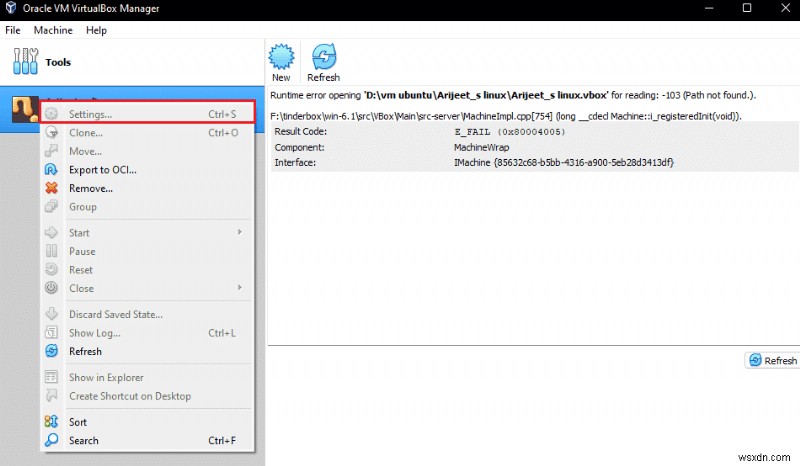This screenshot has height=466, width=800.
Task: Click the Settings gear icon in context menu
Action: tap(51, 114)
